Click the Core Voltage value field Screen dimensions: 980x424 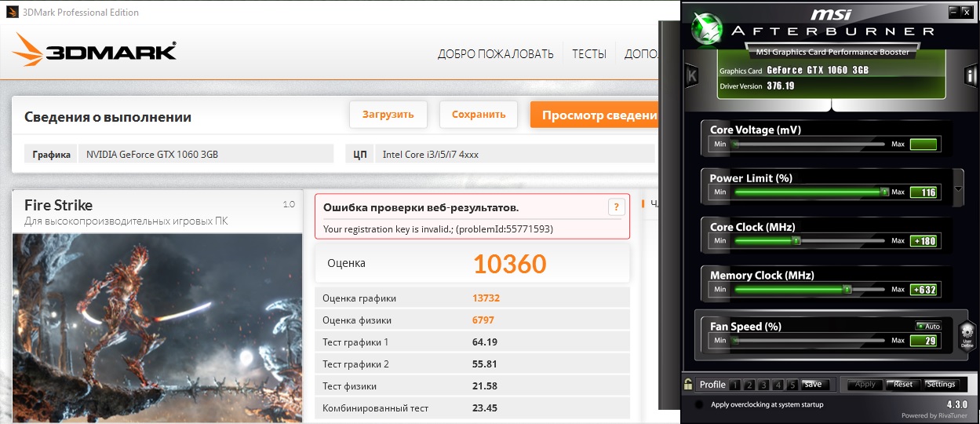(x=924, y=144)
